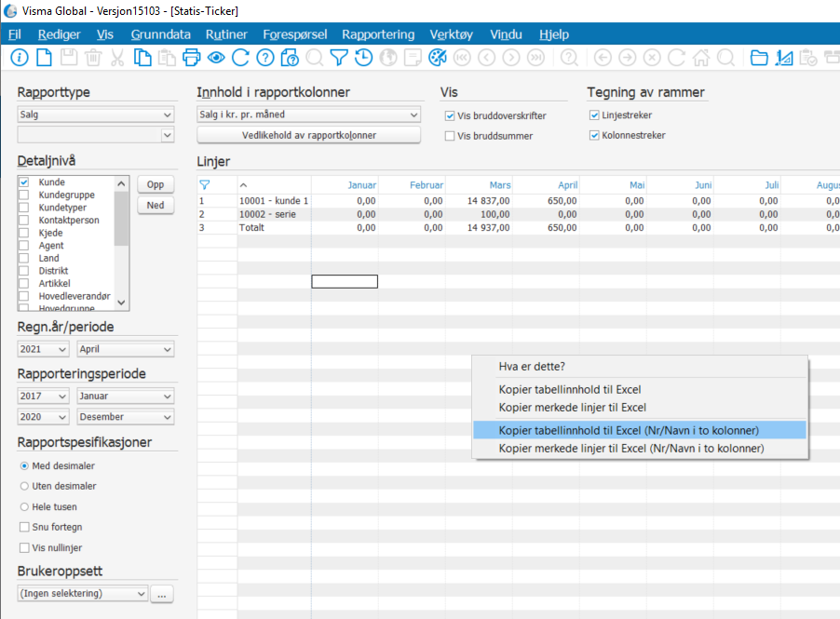Click the paint palette icon
The width and height of the screenshot is (840, 619).
click(x=437, y=58)
